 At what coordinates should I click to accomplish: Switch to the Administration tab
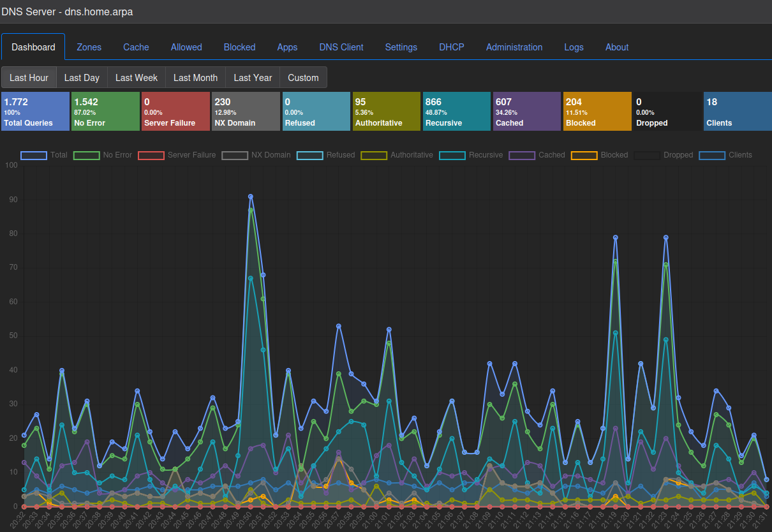click(514, 47)
